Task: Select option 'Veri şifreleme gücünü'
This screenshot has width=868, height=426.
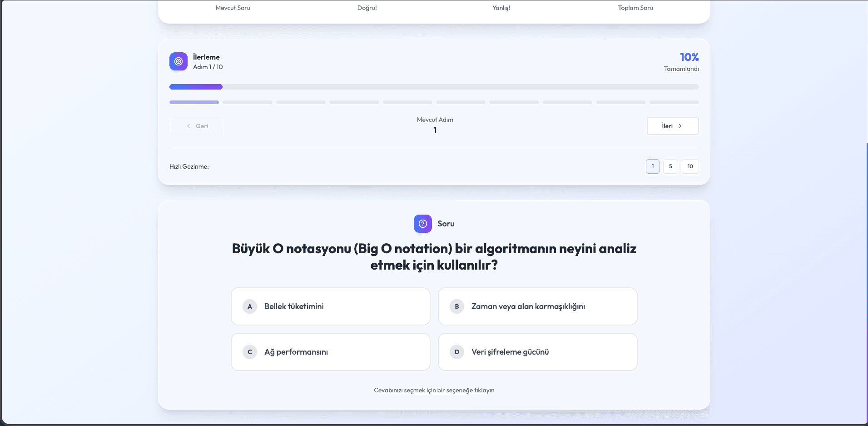Action: 510,352
